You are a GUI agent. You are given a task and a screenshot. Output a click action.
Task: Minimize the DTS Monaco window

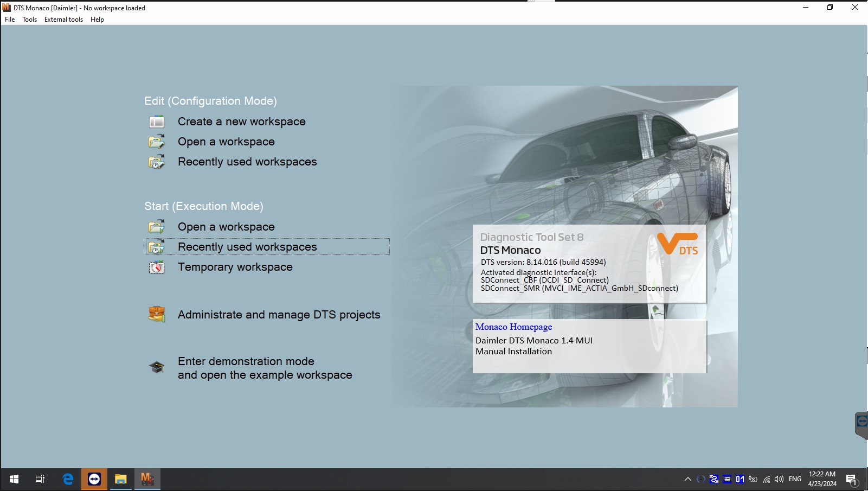point(806,8)
